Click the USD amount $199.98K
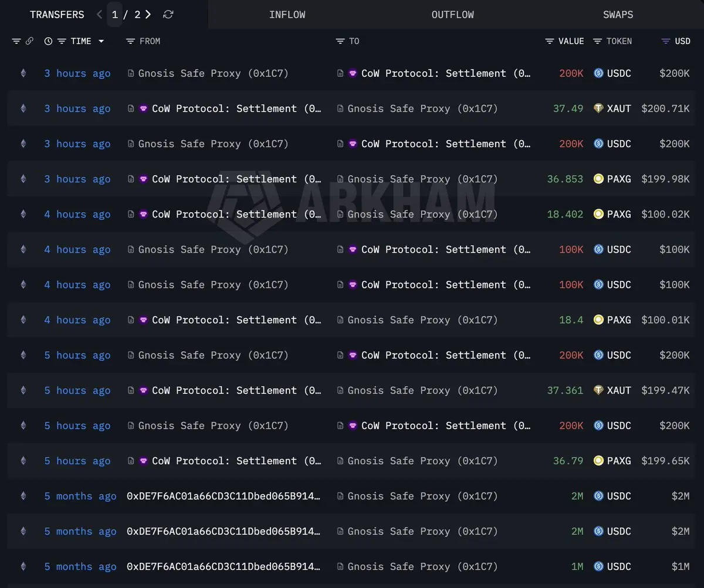The image size is (704, 588). coord(665,179)
